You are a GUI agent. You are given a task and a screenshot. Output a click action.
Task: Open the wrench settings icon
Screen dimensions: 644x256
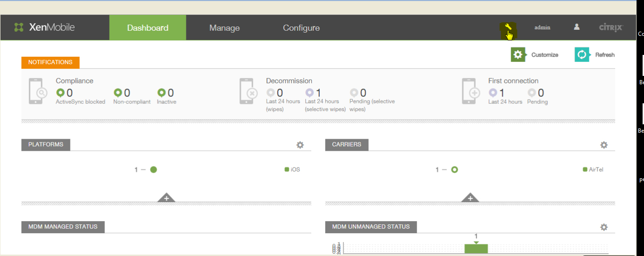pos(508,28)
